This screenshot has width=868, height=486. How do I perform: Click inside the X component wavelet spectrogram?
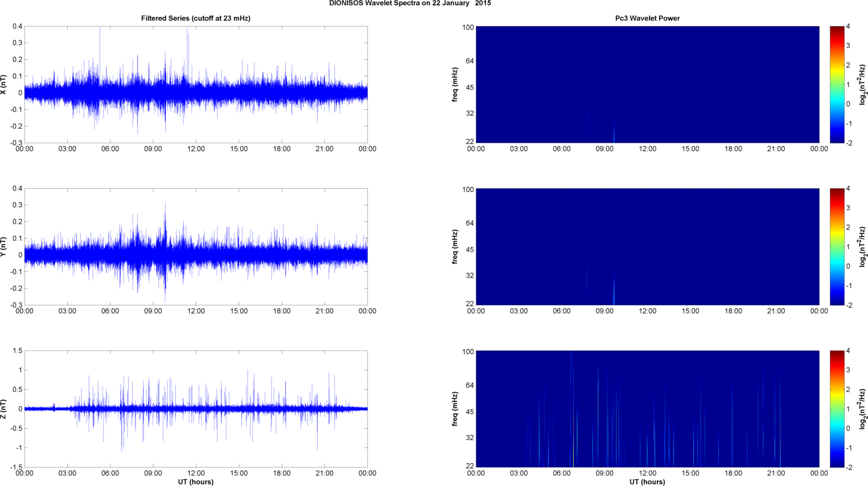point(647,85)
